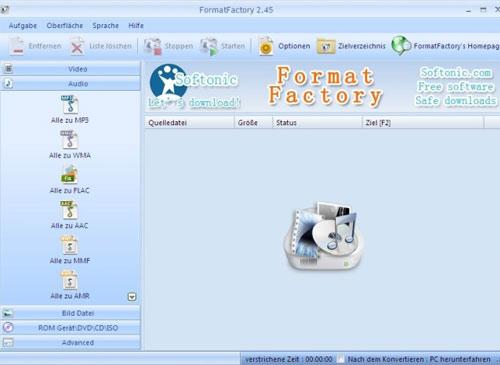This screenshot has height=365, width=500.
Task: Expand more audio formats with down arrow
Action: 132,297
